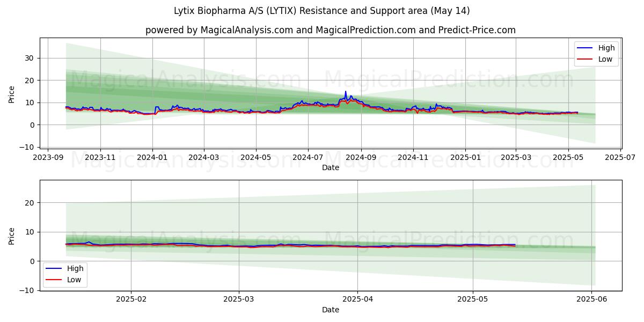Screen dimensions: 644x322
Task: Click the '2023-11' tick label
Action: [100, 158]
